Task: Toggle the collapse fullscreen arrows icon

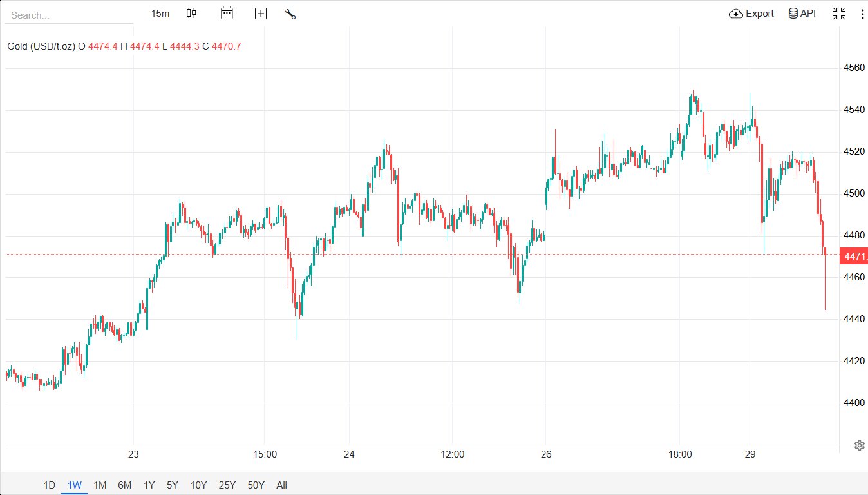Action: pyautogui.click(x=839, y=14)
